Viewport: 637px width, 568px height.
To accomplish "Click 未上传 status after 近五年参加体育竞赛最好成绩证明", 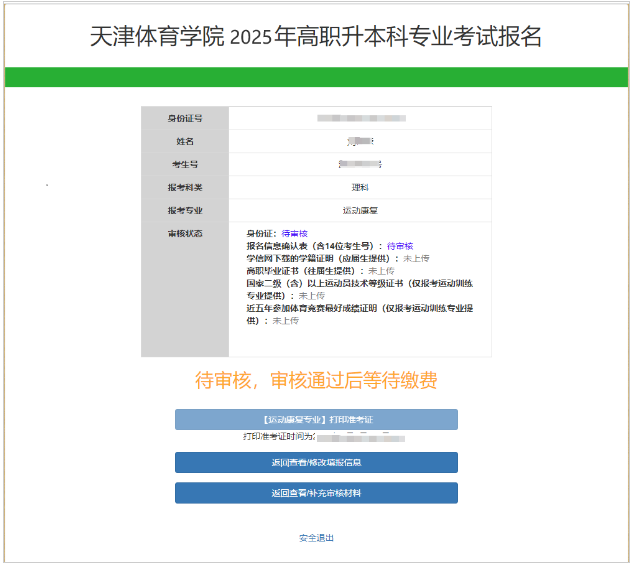I will (287, 323).
